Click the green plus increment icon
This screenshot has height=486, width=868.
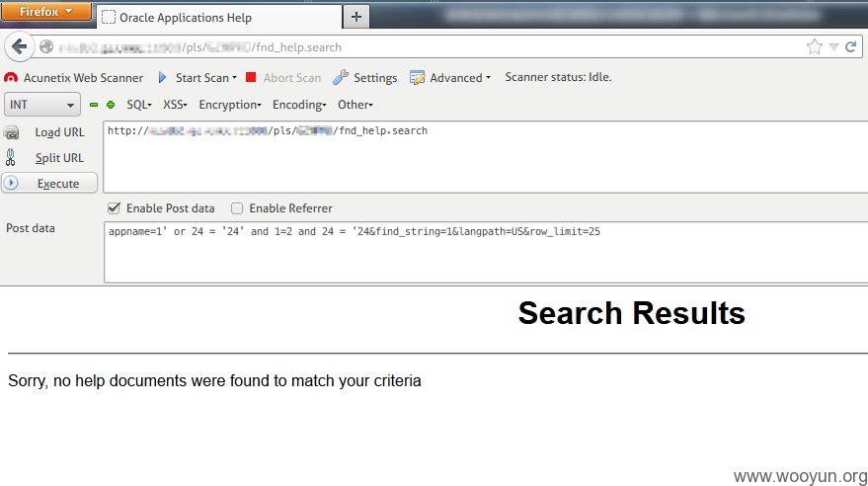tap(111, 105)
